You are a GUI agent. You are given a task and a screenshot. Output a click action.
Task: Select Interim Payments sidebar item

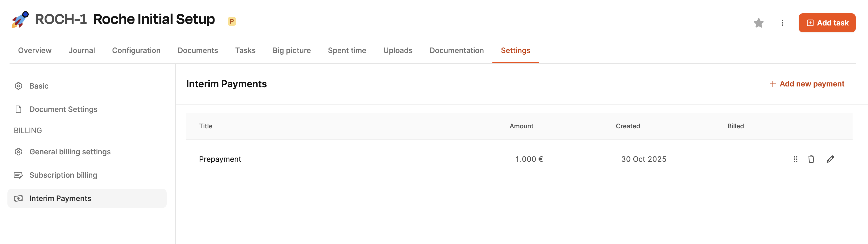click(x=87, y=199)
